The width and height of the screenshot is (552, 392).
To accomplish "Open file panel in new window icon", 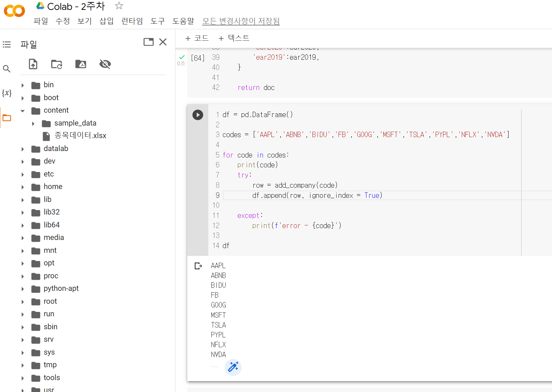I will 149,42.
